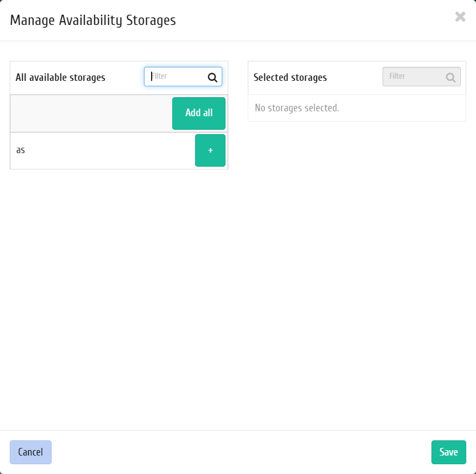
Task: Cancel the storage management dialog
Action: (x=30, y=452)
